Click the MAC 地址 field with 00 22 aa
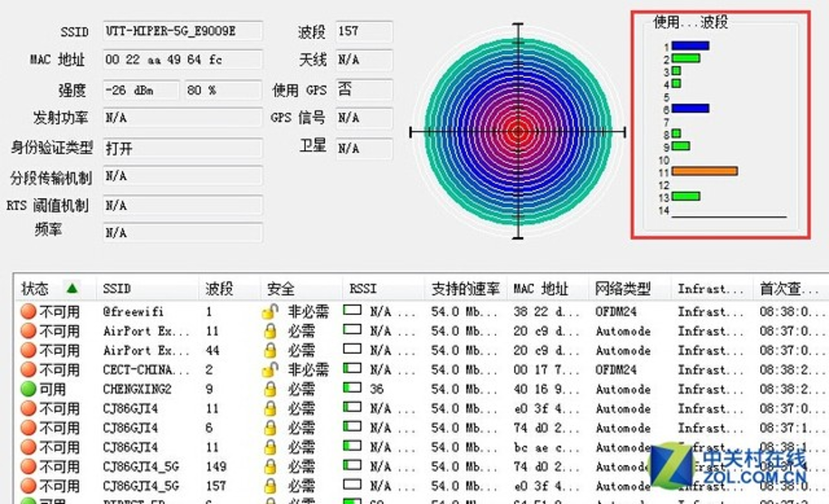This screenshot has width=829, height=504. (182, 61)
